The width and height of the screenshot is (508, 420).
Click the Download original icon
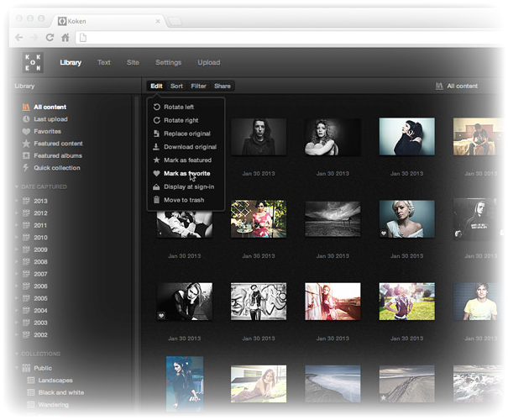point(156,147)
